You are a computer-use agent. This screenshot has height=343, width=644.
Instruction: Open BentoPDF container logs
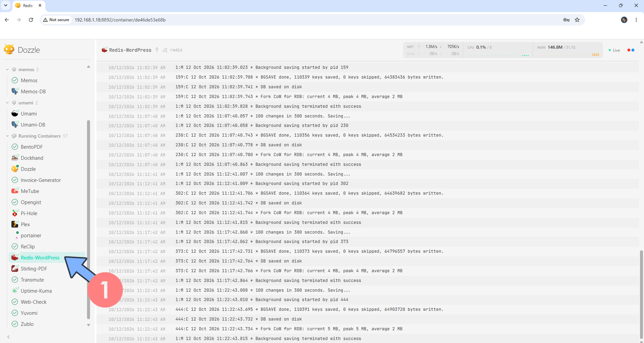(32, 147)
